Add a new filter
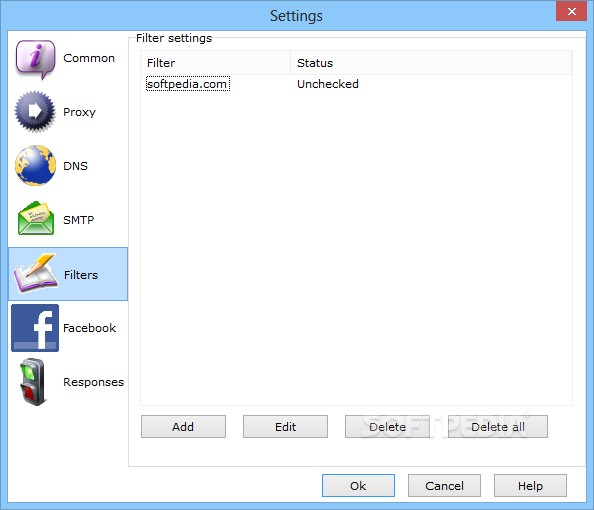594x510 pixels. tap(183, 427)
